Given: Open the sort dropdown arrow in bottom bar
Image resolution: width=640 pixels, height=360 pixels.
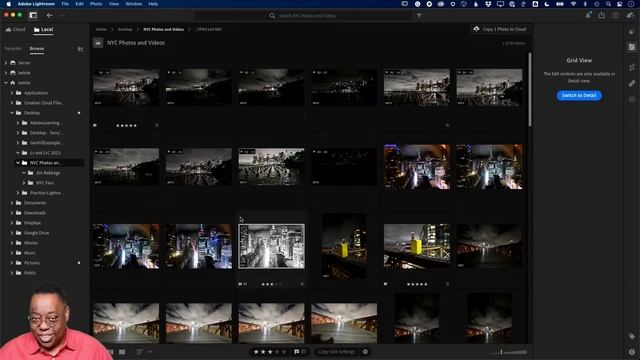Looking at the screenshot, I should coord(150,351).
